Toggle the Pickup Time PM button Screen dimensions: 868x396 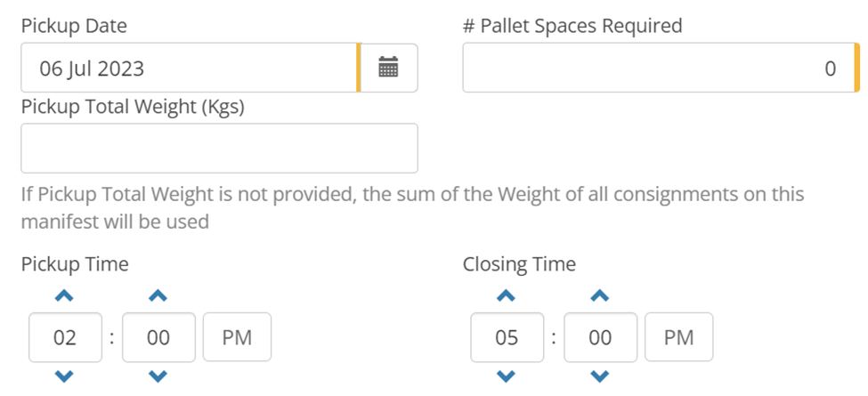click(237, 337)
